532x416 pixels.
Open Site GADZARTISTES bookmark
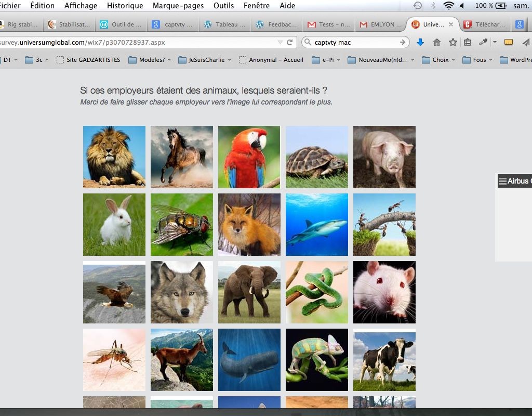pos(88,60)
